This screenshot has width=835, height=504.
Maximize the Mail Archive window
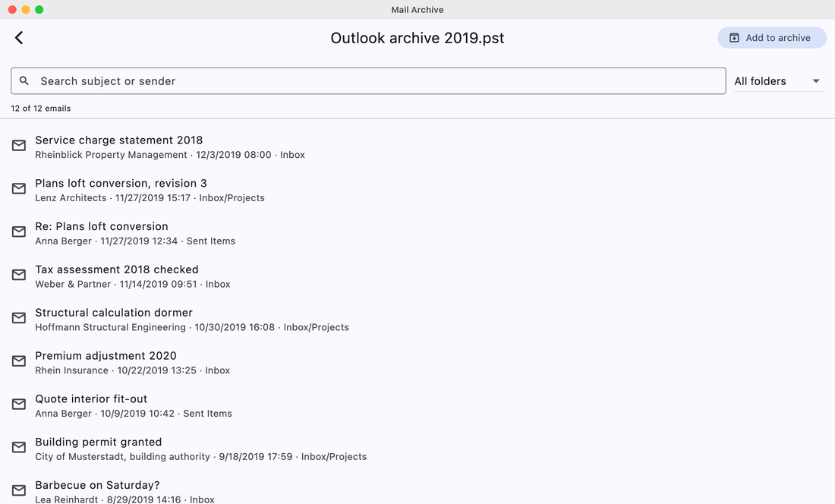39,10
